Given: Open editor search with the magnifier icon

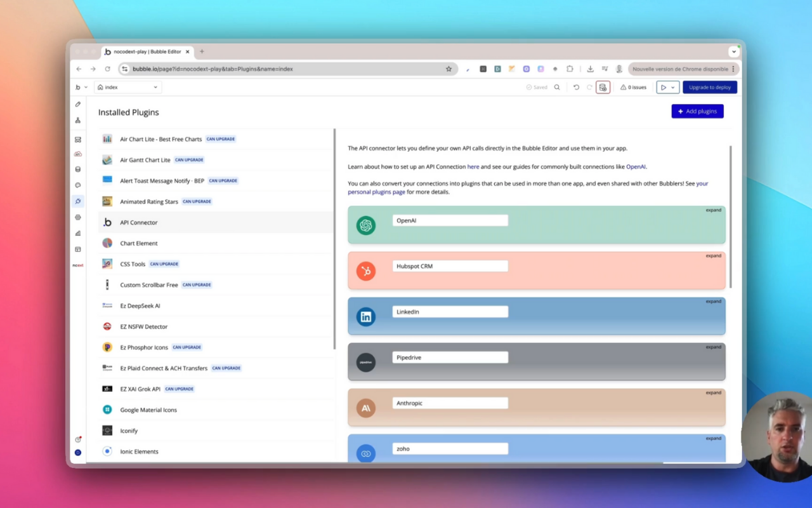Looking at the screenshot, I should pyautogui.click(x=557, y=87).
